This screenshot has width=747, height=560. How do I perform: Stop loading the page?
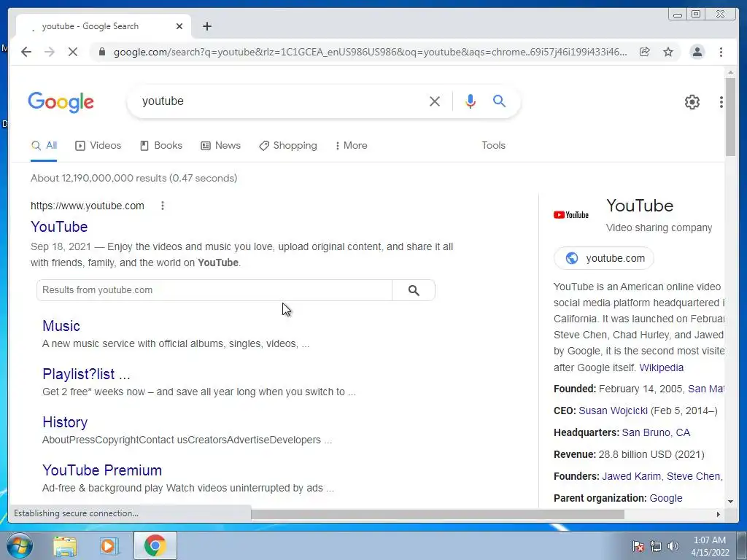click(x=73, y=52)
